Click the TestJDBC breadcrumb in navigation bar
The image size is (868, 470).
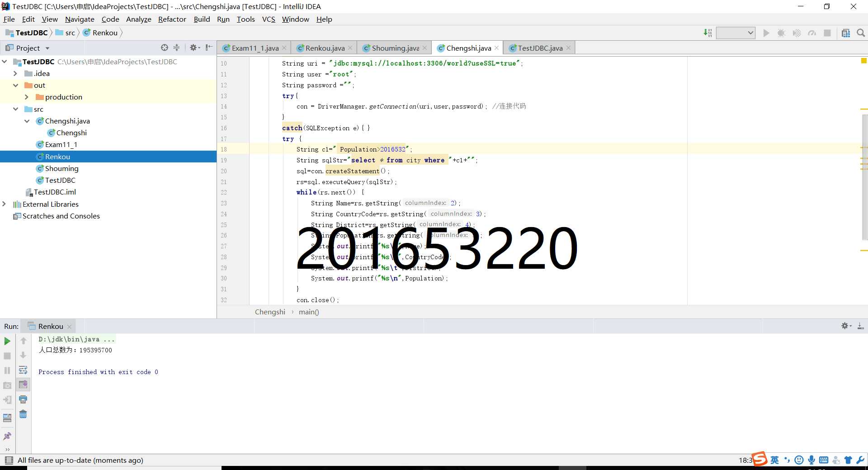pos(27,33)
